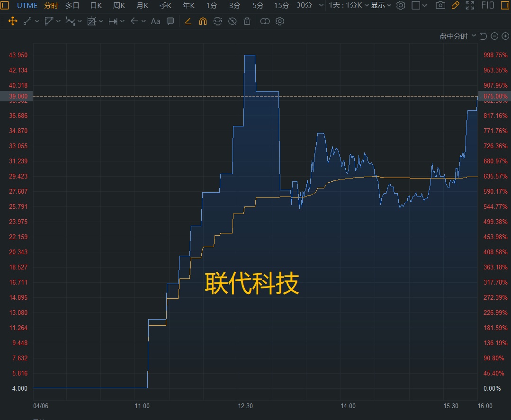Open the 盘中分时 session dropdown
This screenshot has width=511, height=420.
457,36
